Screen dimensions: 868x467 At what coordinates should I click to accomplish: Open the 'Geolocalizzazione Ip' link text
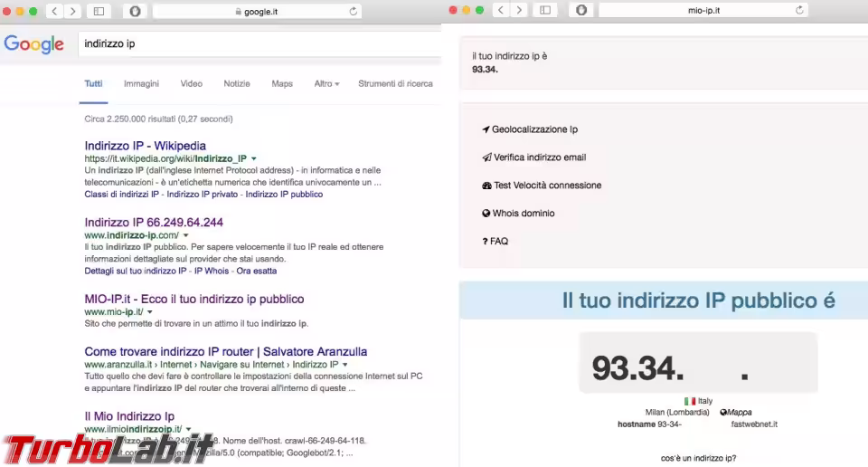coord(534,129)
